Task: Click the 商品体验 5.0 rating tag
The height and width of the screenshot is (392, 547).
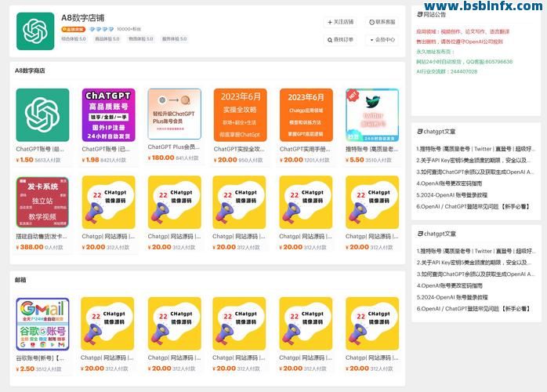Action: pos(107,39)
